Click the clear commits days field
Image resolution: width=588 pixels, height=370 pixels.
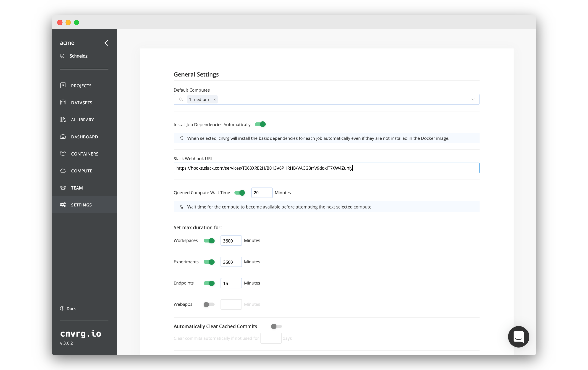271,338
